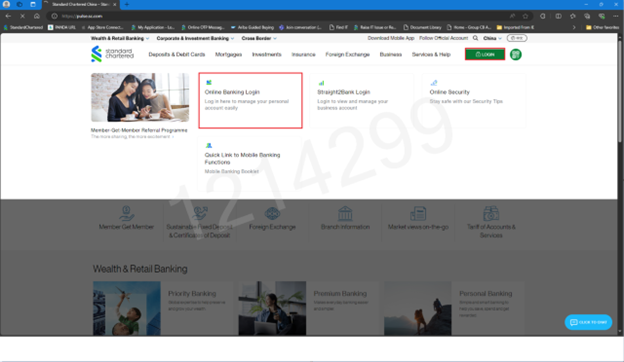The width and height of the screenshot is (624, 362).
Task: Click the referral programme photo thumbnail
Action: pyautogui.click(x=140, y=97)
